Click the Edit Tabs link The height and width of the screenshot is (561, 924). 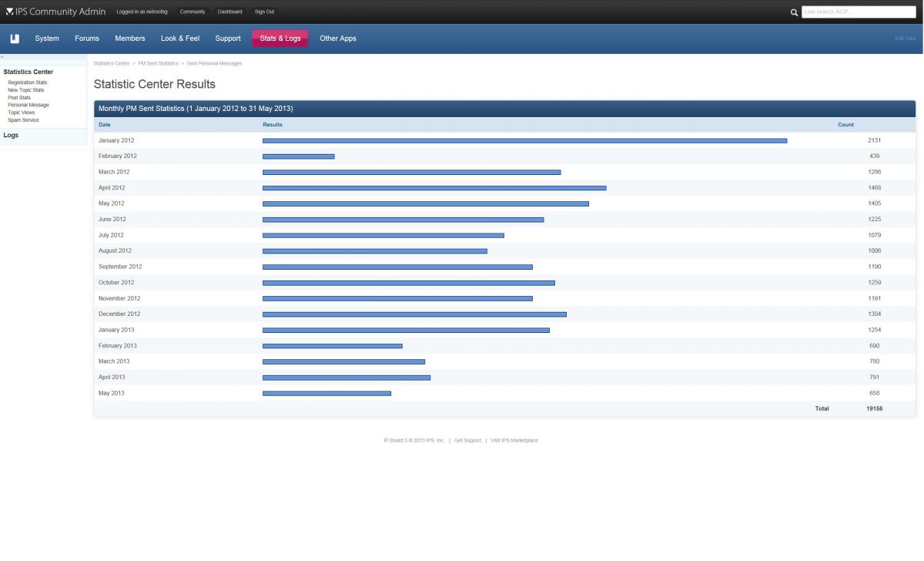905,39
